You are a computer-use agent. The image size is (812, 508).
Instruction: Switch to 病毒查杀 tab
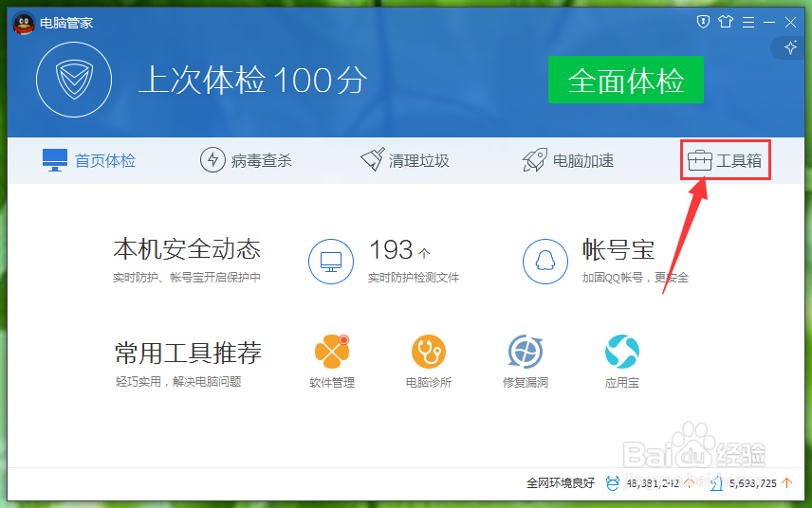pyautogui.click(x=246, y=160)
